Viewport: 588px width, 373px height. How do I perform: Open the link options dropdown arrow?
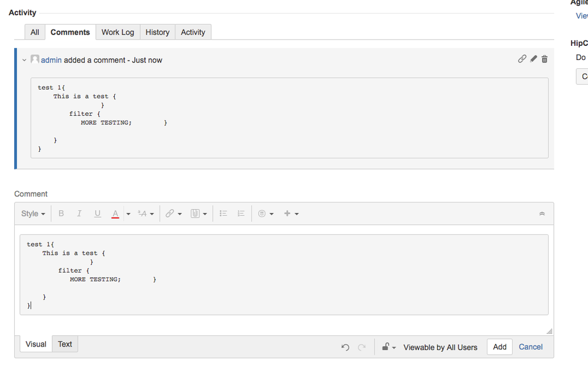pos(180,214)
